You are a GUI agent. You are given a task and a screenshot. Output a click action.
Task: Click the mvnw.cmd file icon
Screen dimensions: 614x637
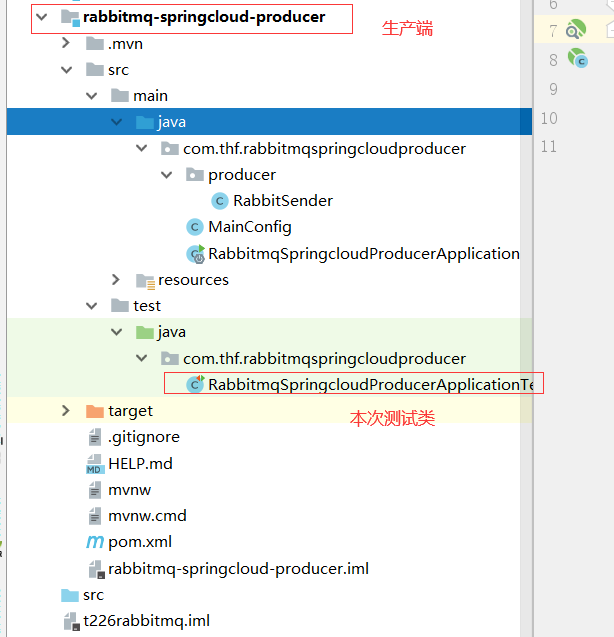point(95,516)
